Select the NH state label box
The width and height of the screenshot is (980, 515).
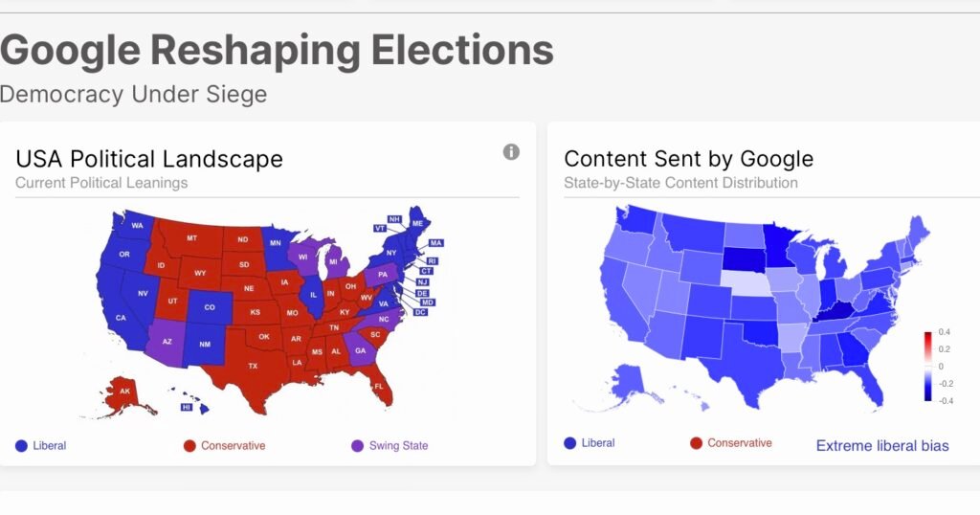[393, 219]
